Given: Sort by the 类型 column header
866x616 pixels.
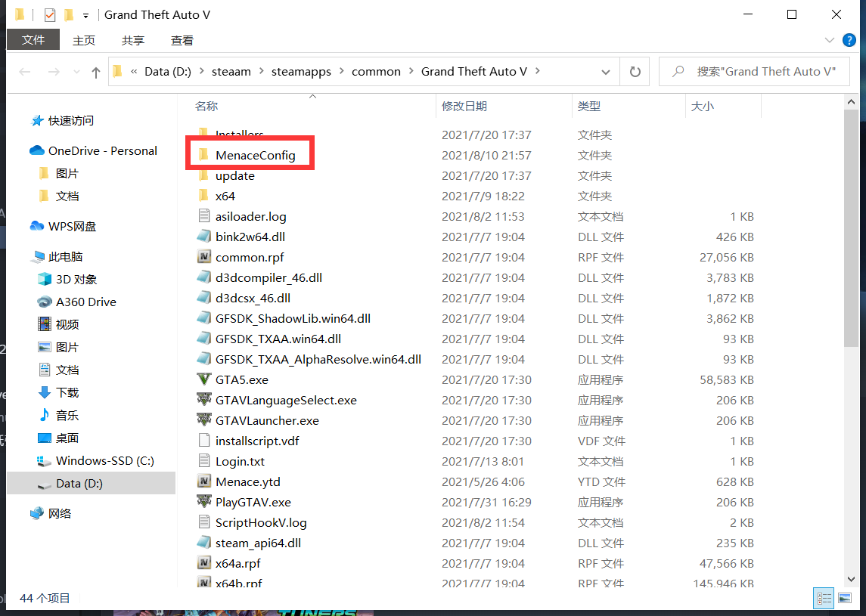Looking at the screenshot, I should 589,106.
